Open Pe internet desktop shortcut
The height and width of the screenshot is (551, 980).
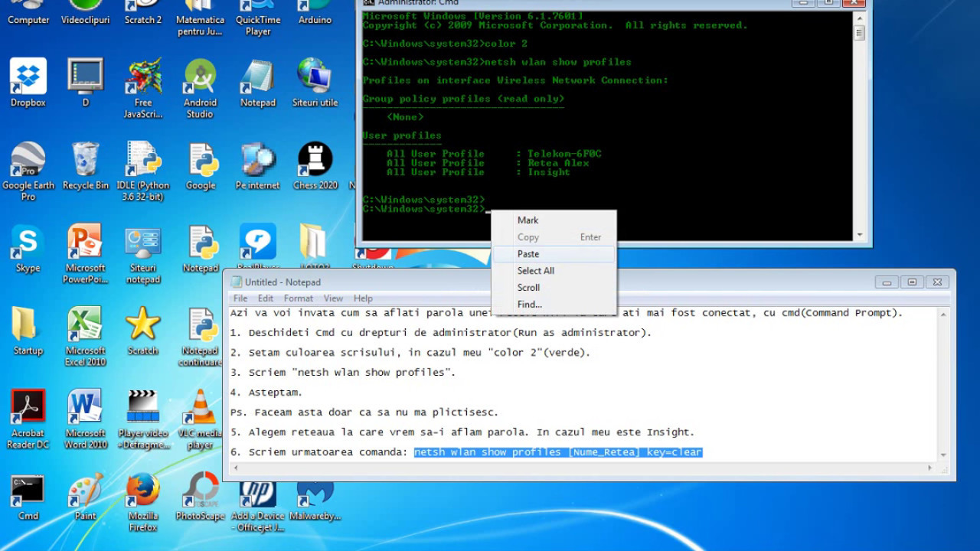[258, 165]
